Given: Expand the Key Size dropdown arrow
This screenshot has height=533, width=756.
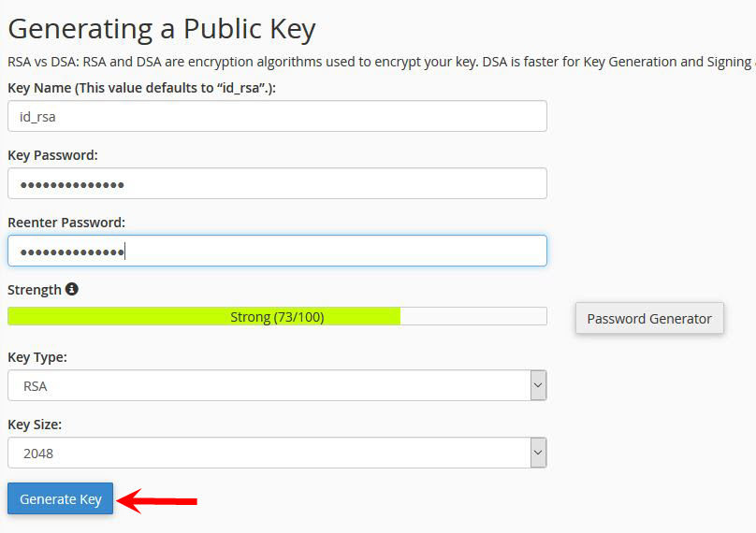Looking at the screenshot, I should [538, 453].
